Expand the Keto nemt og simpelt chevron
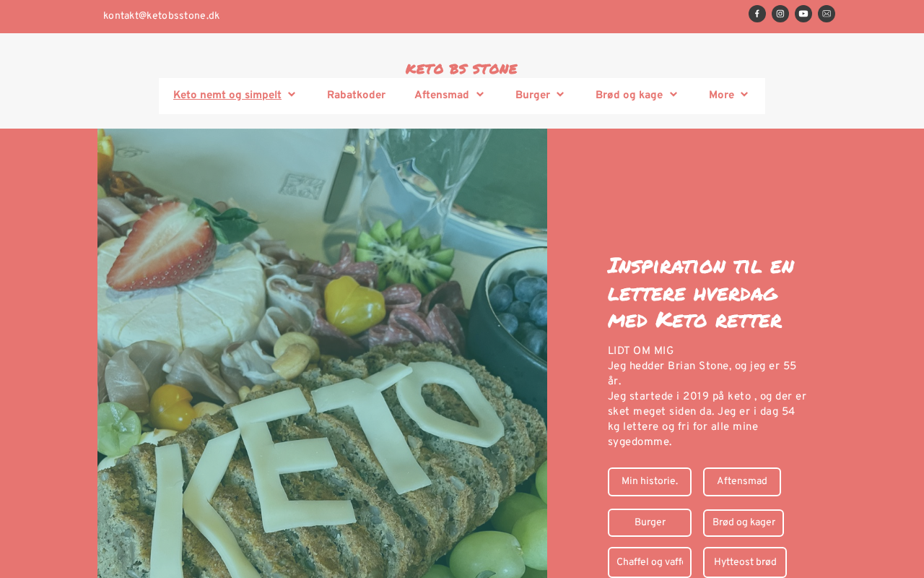 [x=292, y=95]
